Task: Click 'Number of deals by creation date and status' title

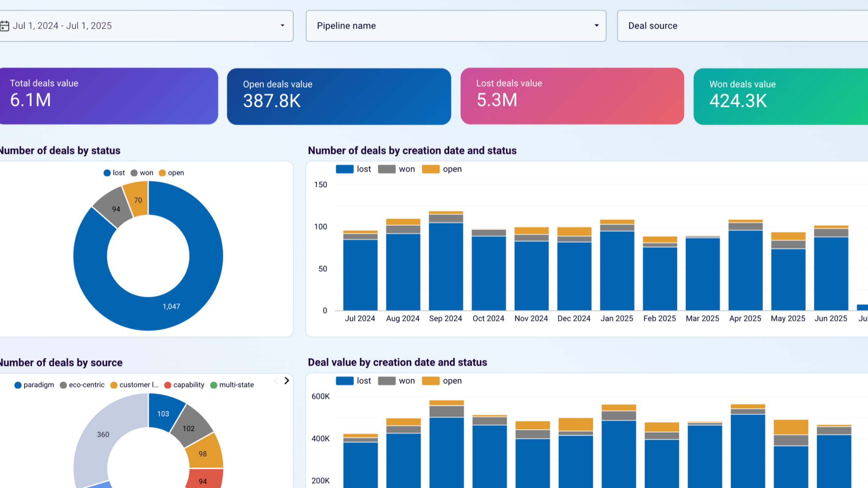Action: (412, 151)
